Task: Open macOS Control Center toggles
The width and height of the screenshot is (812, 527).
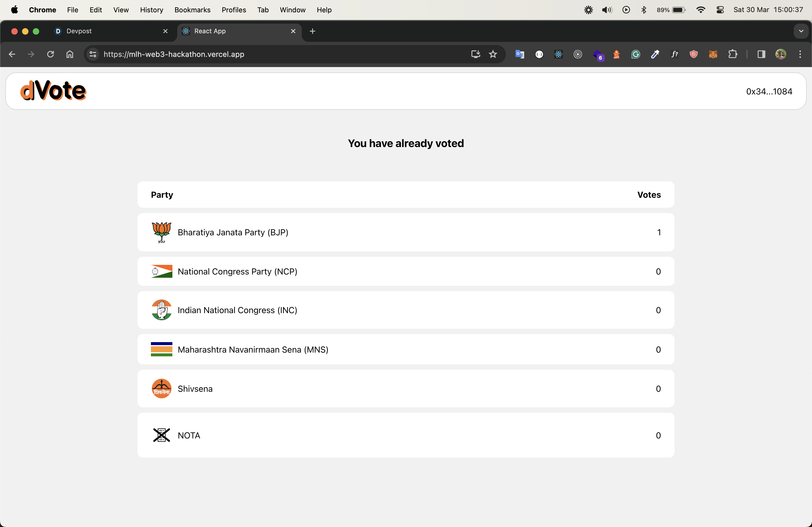Action: click(720, 10)
